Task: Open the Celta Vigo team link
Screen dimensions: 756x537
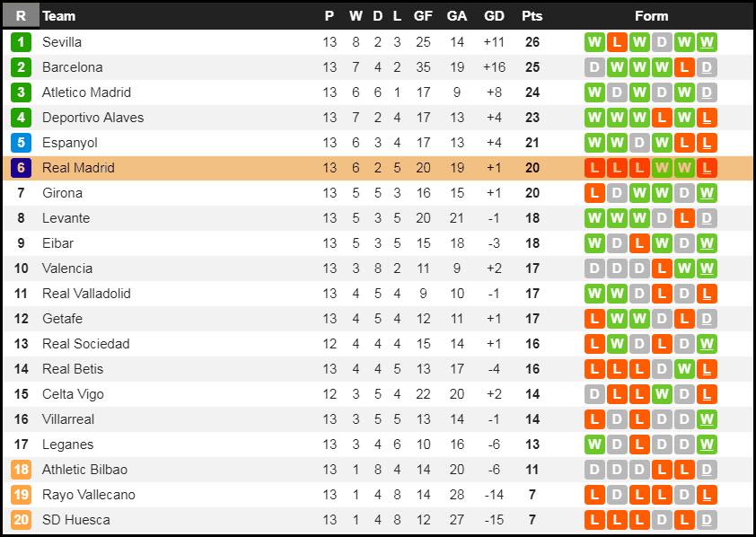Action: [x=73, y=394]
